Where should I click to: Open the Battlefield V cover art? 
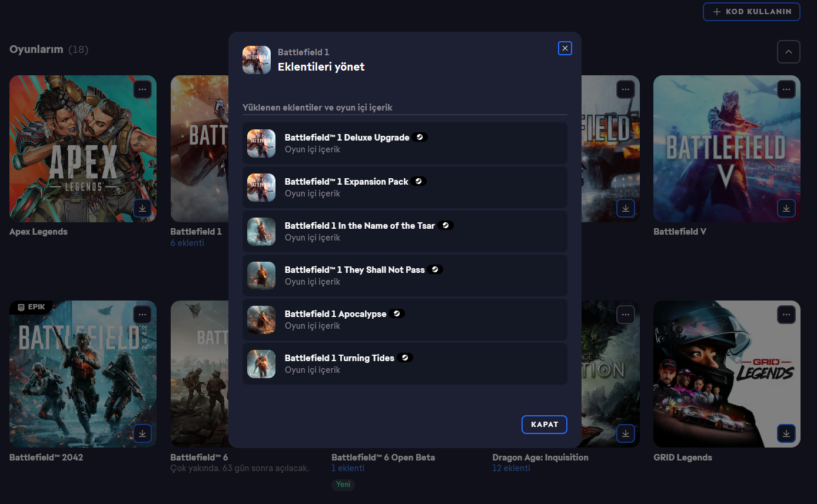(727, 149)
